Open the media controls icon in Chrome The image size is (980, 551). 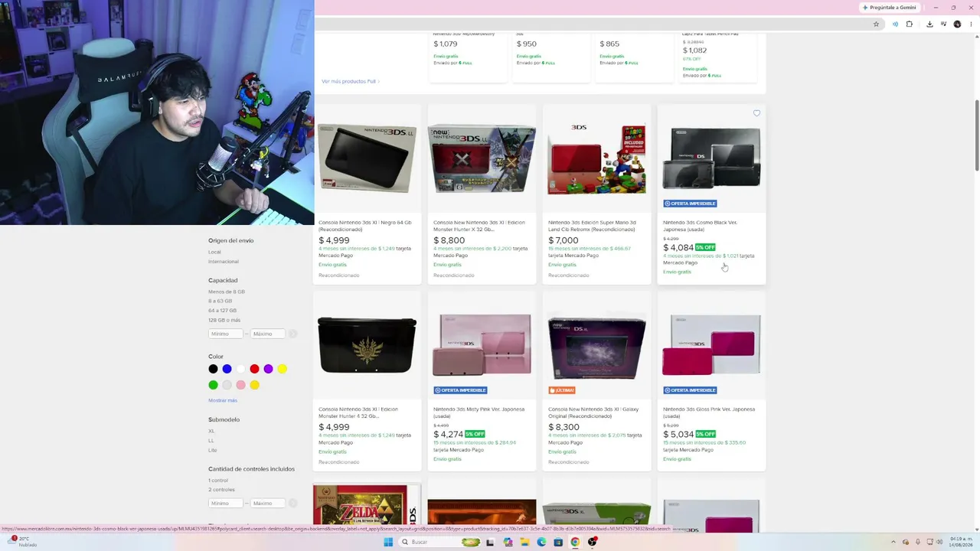pos(943,24)
